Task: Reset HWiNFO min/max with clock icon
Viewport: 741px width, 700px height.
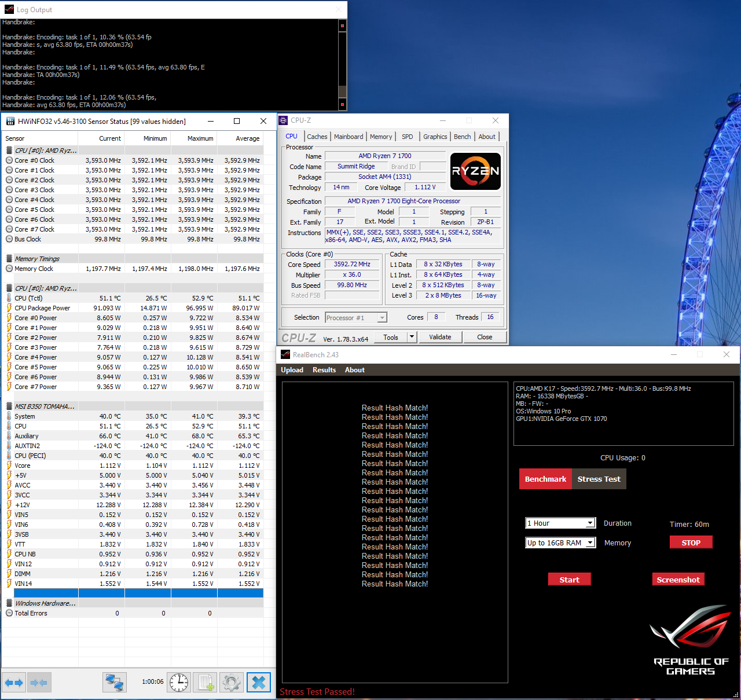Action: point(179,683)
